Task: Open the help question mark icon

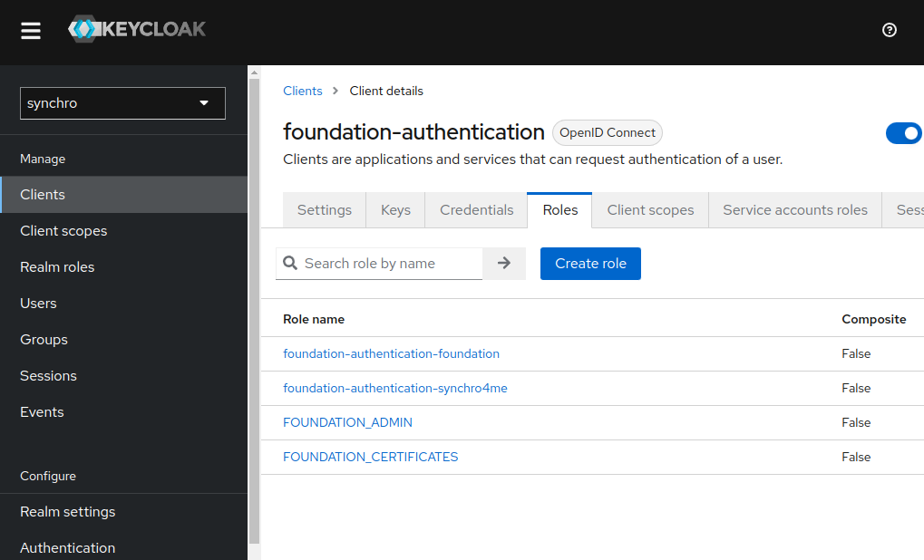Action: pos(889,30)
